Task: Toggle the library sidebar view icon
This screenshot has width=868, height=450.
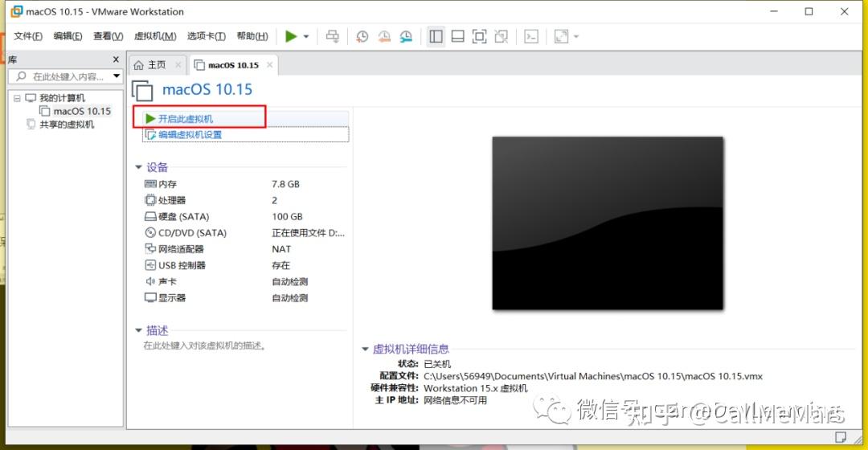Action: (x=436, y=36)
